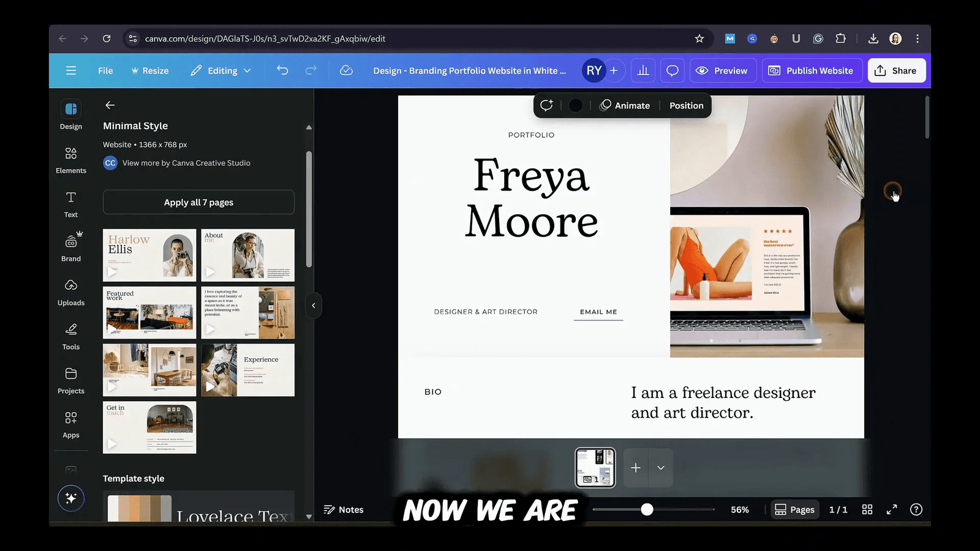Open the Uploads sidebar panel
Viewport: 980px width, 551px height.
pos(71,292)
